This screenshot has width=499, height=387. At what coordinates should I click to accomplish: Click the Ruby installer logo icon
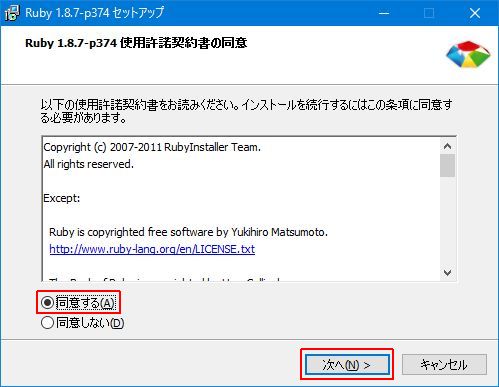[468, 54]
